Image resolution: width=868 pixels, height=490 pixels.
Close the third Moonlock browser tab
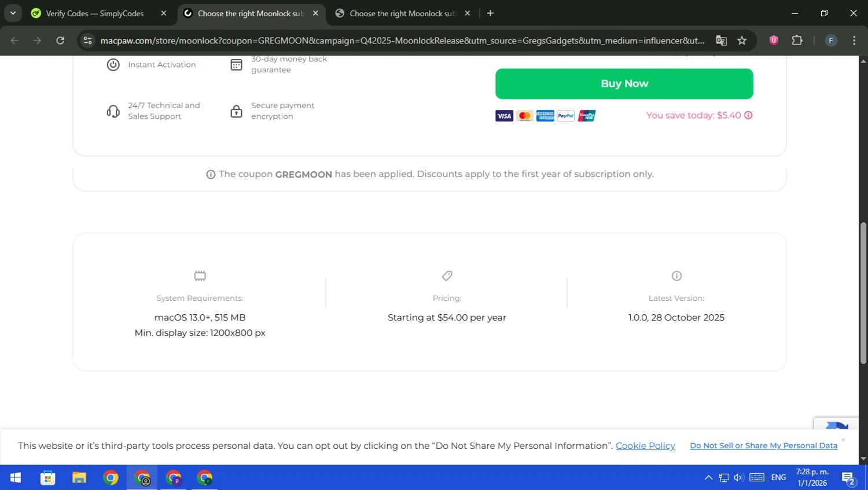point(467,13)
